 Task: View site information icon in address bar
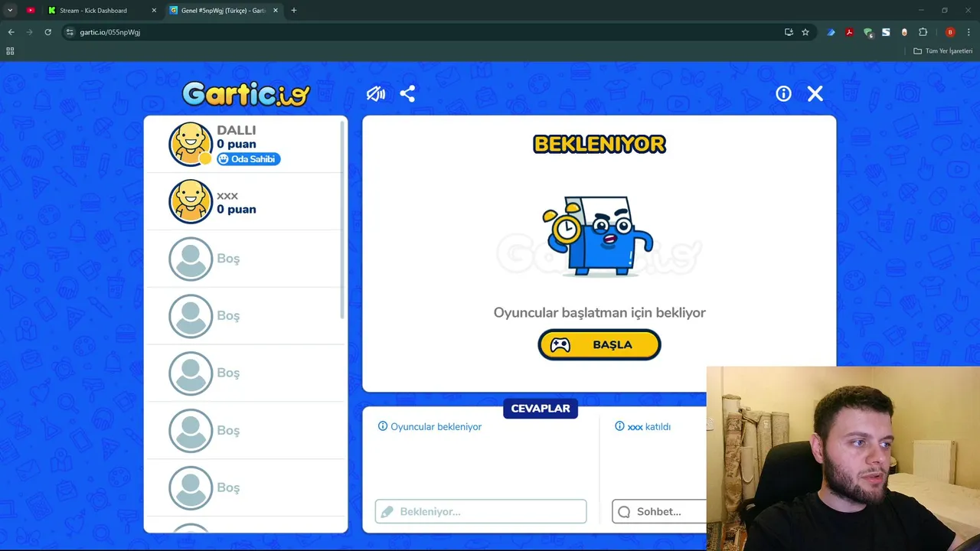70,32
